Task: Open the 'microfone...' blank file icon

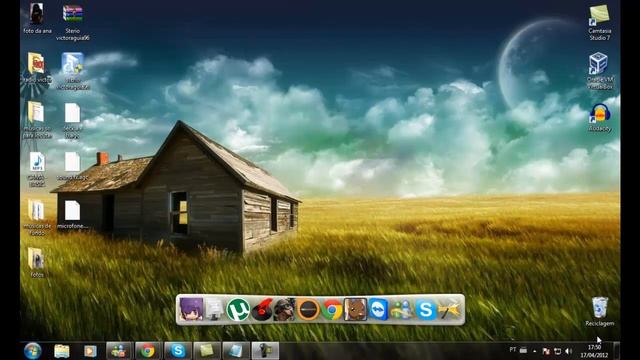Action: point(72,214)
